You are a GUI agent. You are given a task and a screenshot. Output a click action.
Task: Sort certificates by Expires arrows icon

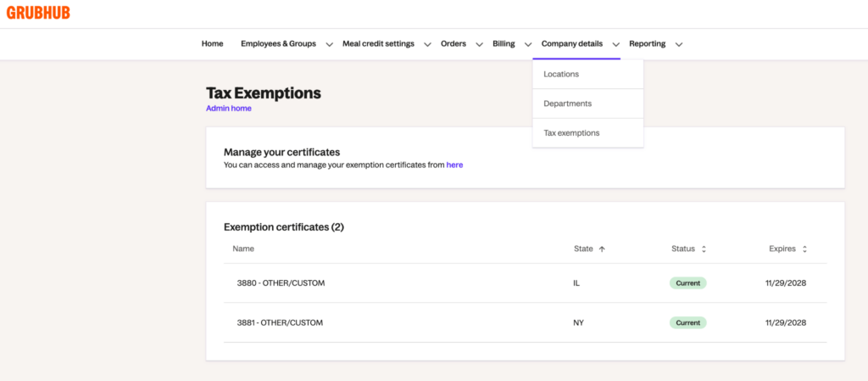[804, 249]
